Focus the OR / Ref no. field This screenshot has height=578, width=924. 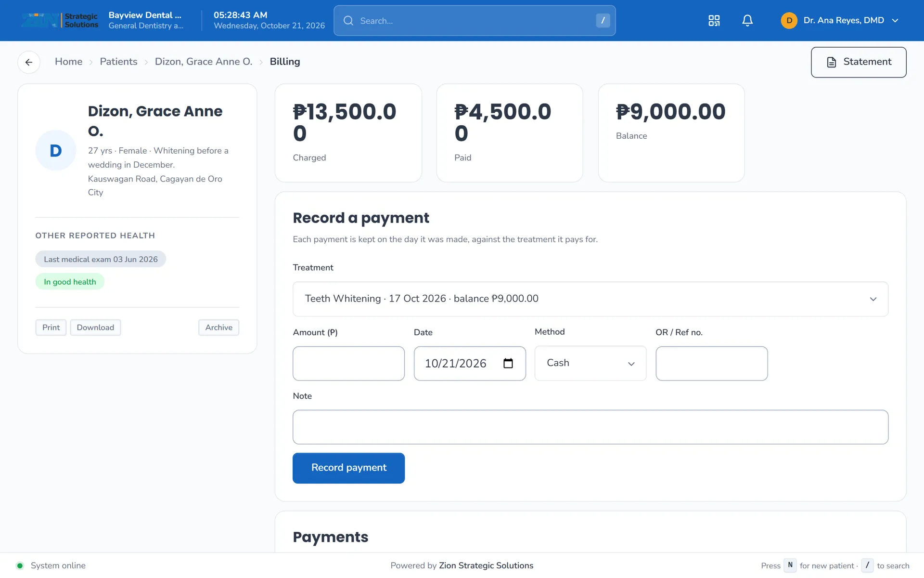point(711,363)
